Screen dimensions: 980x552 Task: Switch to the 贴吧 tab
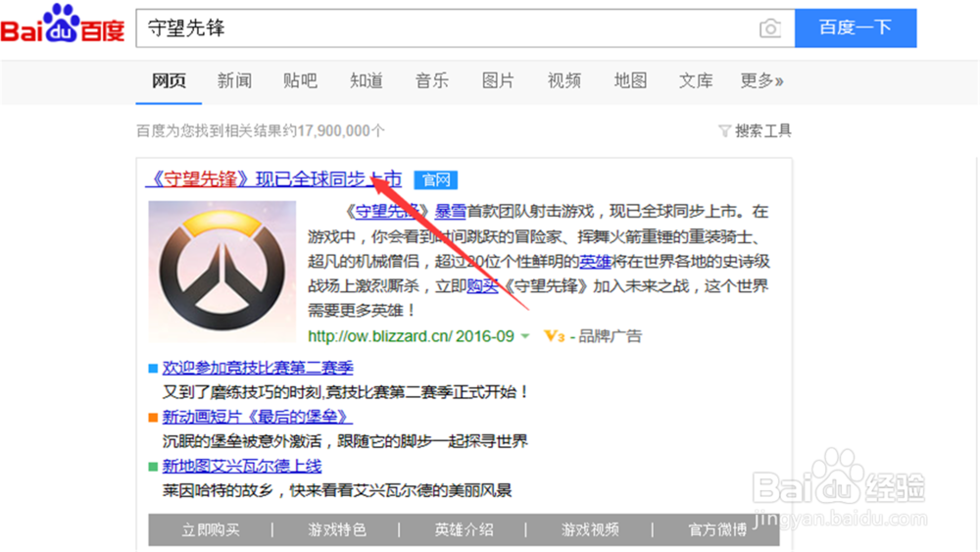[x=300, y=80]
